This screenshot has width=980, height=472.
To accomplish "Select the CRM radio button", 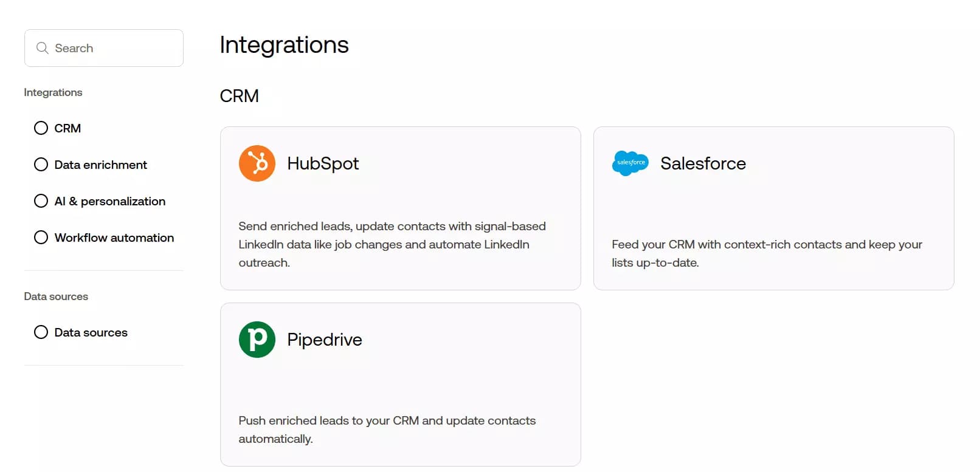I will tap(41, 128).
